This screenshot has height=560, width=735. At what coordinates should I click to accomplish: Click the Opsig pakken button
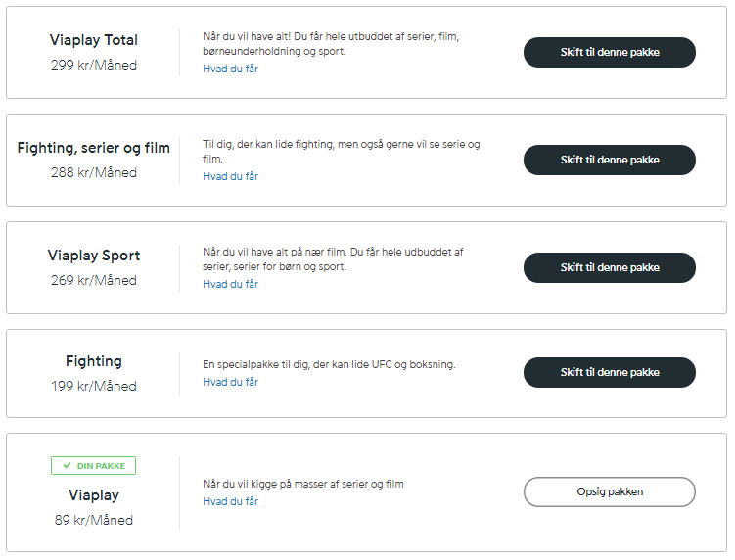pos(610,492)
